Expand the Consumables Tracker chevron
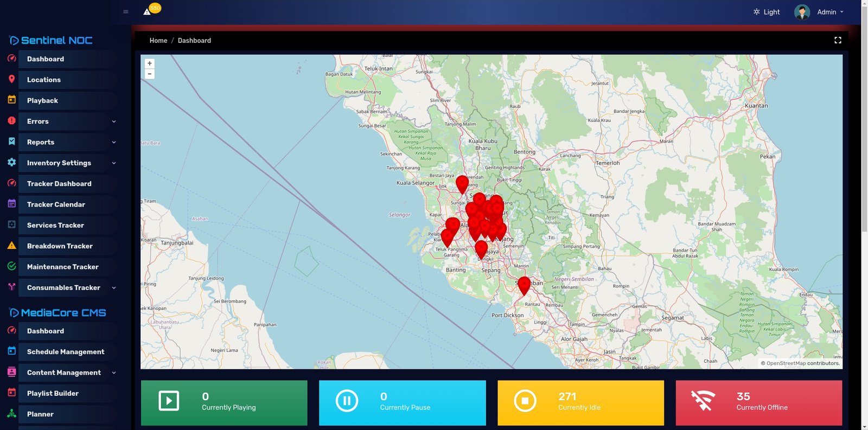Viewport: 868px width, 430px height. click(x=114, y=288)
